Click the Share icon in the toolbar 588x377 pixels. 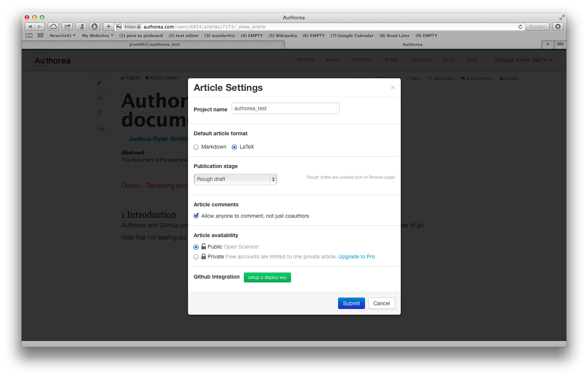click(67, 27)
